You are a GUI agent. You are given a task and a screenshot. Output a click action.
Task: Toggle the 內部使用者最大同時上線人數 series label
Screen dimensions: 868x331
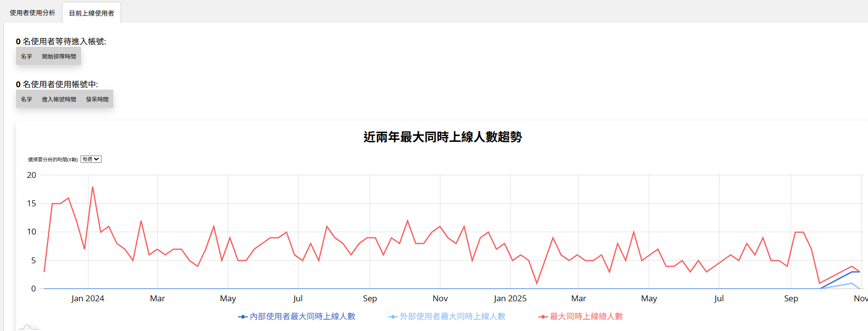(x=302, y=317)
